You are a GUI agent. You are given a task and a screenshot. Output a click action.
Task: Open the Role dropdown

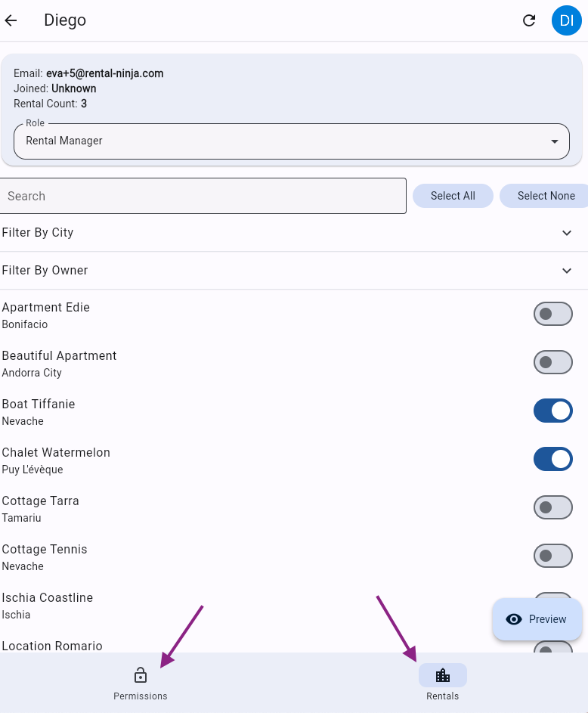click(292, 141)
